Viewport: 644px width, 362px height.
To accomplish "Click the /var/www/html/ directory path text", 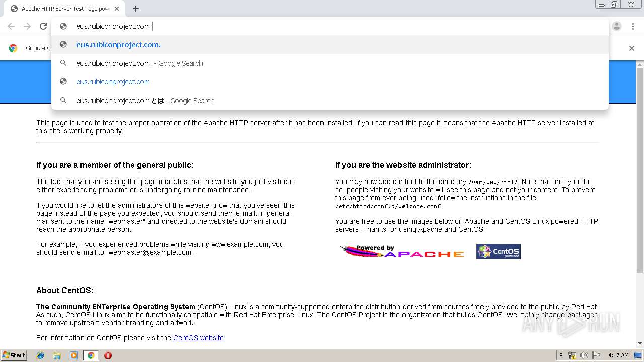I will [493, 182].
